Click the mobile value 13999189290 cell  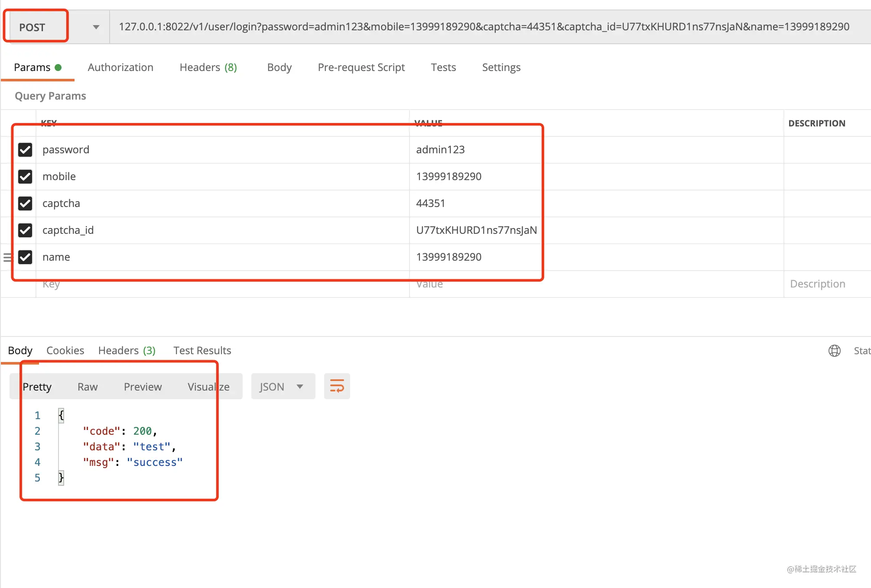(596, 177)
